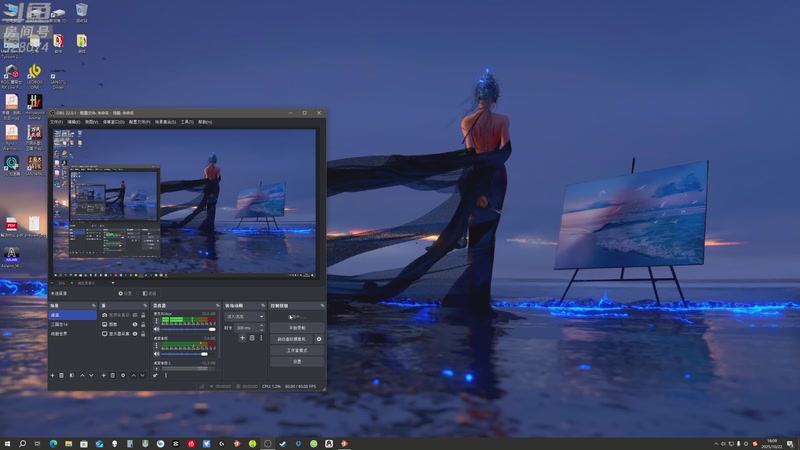Screen dimensions: 800x450
Task: Open advanced audio properties in mixer toolbar
Action: coord(155,376)
